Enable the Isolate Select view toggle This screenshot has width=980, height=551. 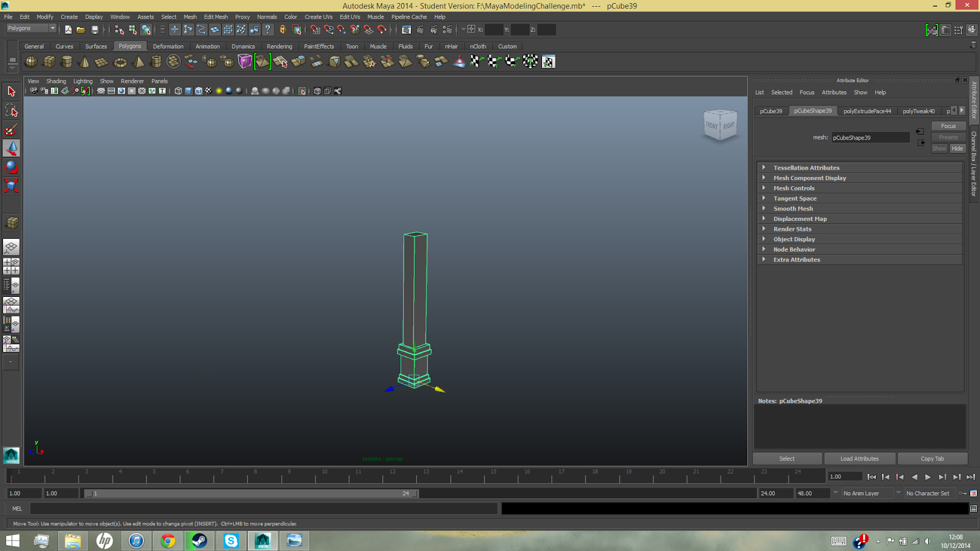click(302, 91)
